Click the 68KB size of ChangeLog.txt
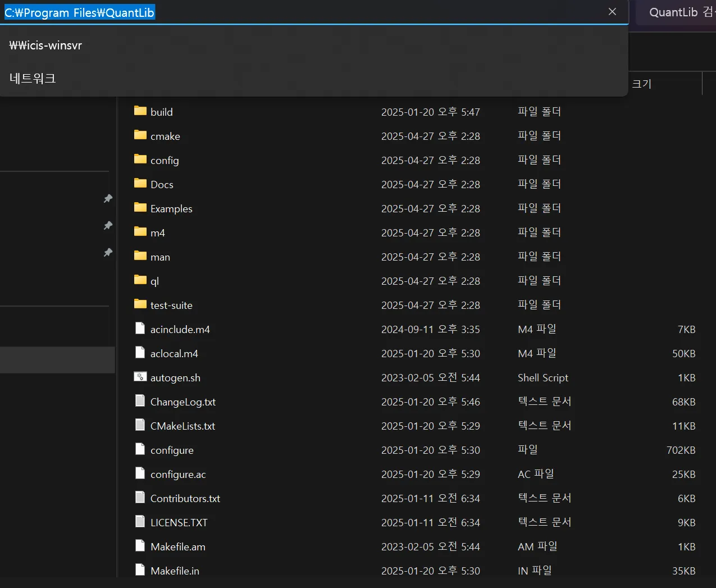 tap(683, 402)
